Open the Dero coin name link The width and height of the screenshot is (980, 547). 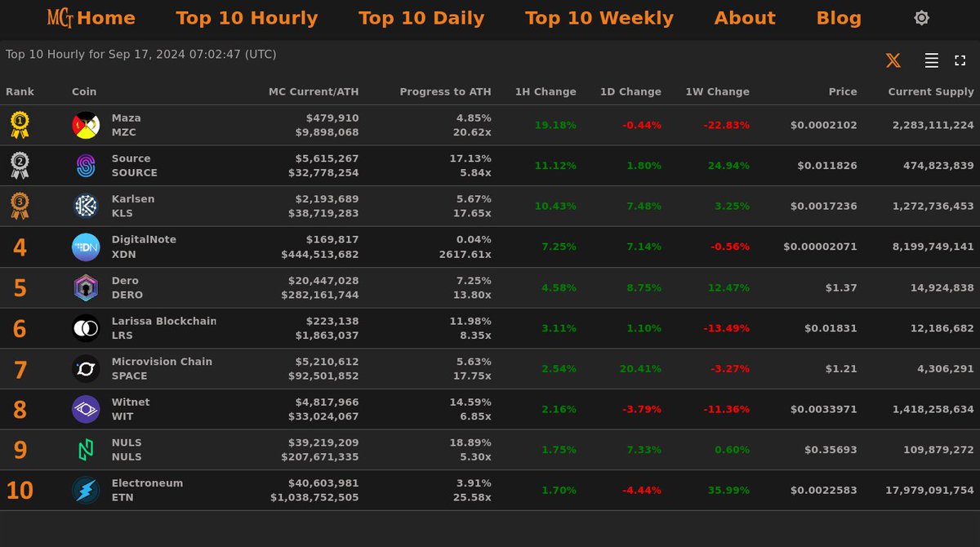point(125,280)
